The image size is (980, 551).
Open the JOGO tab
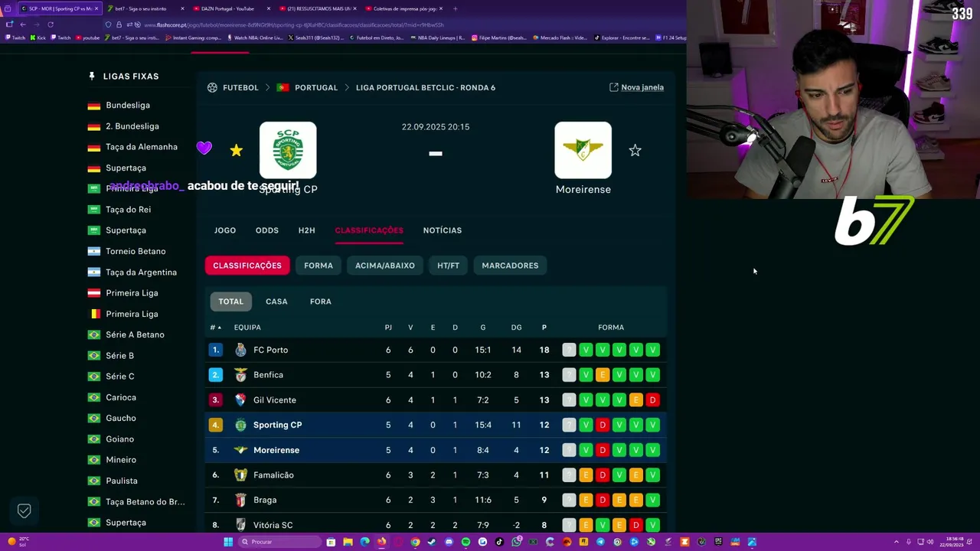click(225, 230)
